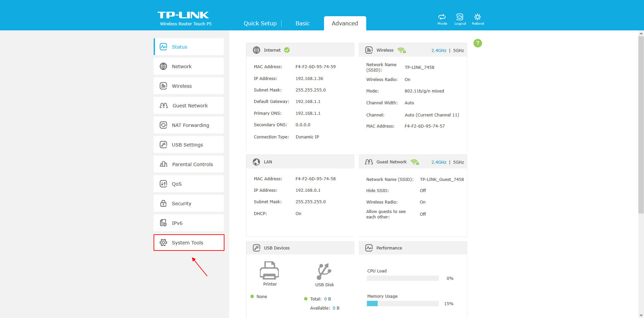The image size is (644, 318).
Task: Show Guest Network 2.4GHz info
Action: (x=439, y=162)
